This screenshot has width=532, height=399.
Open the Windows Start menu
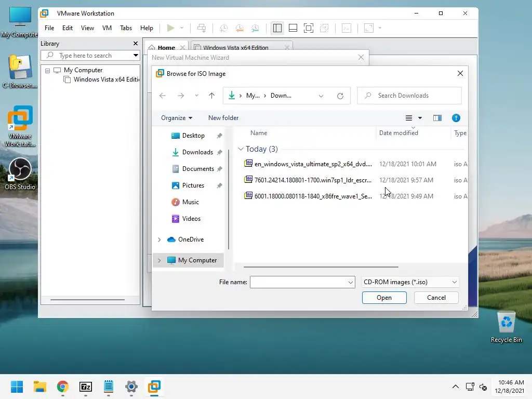[x=17, y=387]
